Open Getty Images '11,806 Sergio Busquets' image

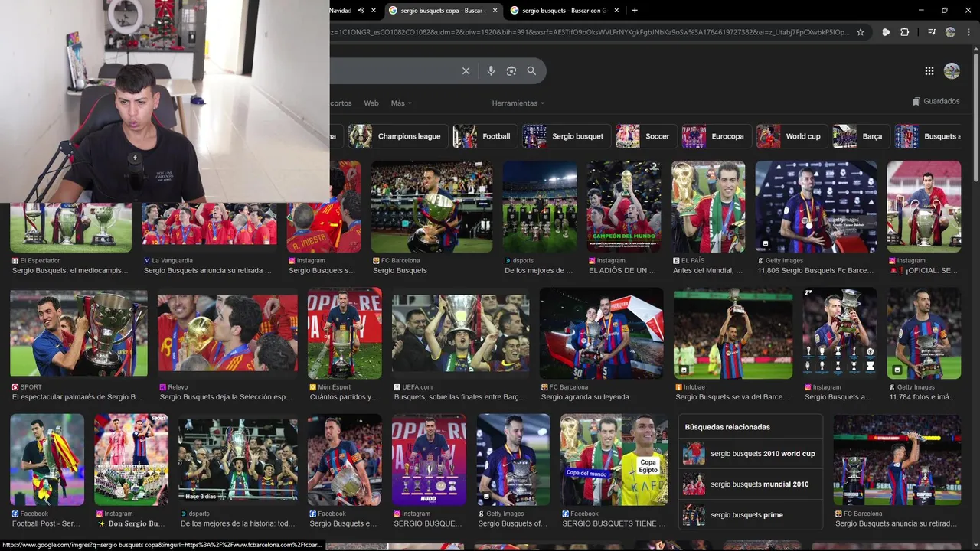click(x=816, y=207)
